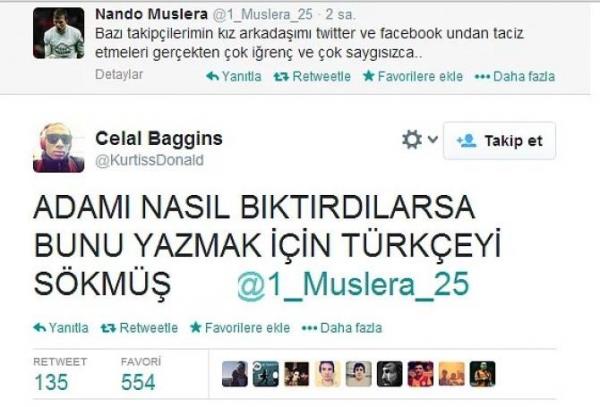This screenshot has height=407, width=600.
Task: Reply to Nando Muslera's tweet via Yanıtla
Action: [234, 77]
